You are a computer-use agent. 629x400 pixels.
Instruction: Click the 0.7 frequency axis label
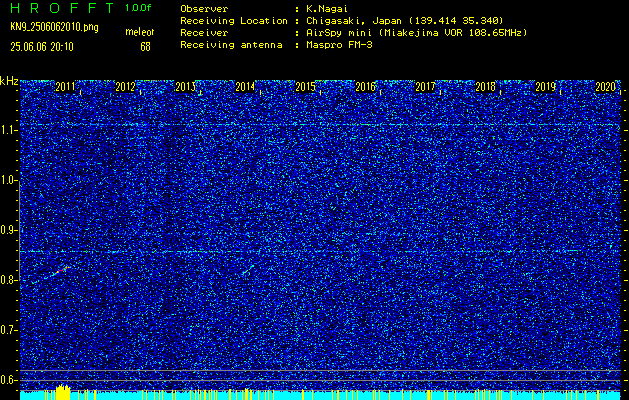click(x=8, y=330)
